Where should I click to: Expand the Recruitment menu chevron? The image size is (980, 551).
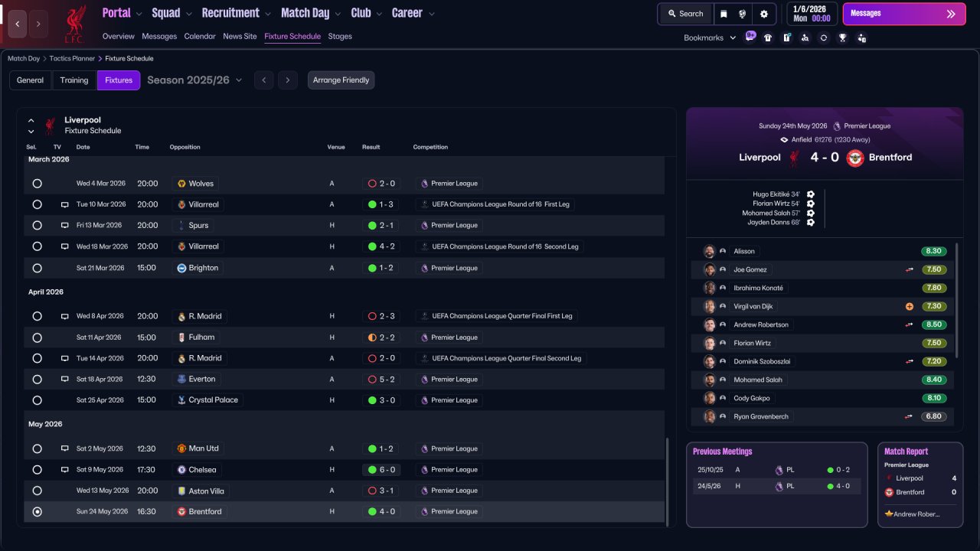267,14
